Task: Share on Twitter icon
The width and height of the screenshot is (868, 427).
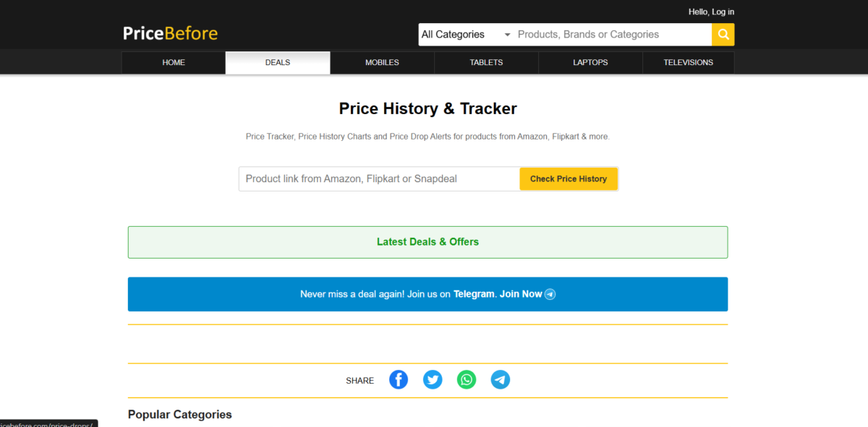Action: pyautogui.click(x=433, y=379)
